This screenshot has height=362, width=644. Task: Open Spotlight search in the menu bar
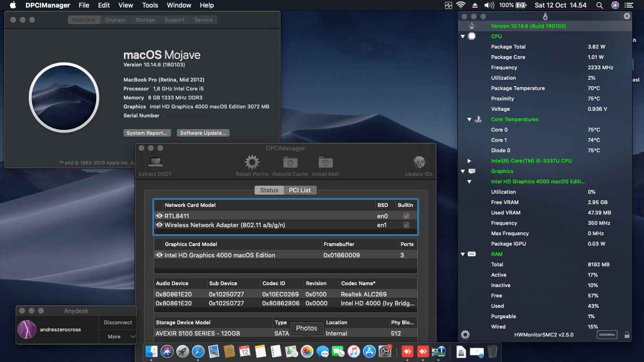[x=599, y=6]
